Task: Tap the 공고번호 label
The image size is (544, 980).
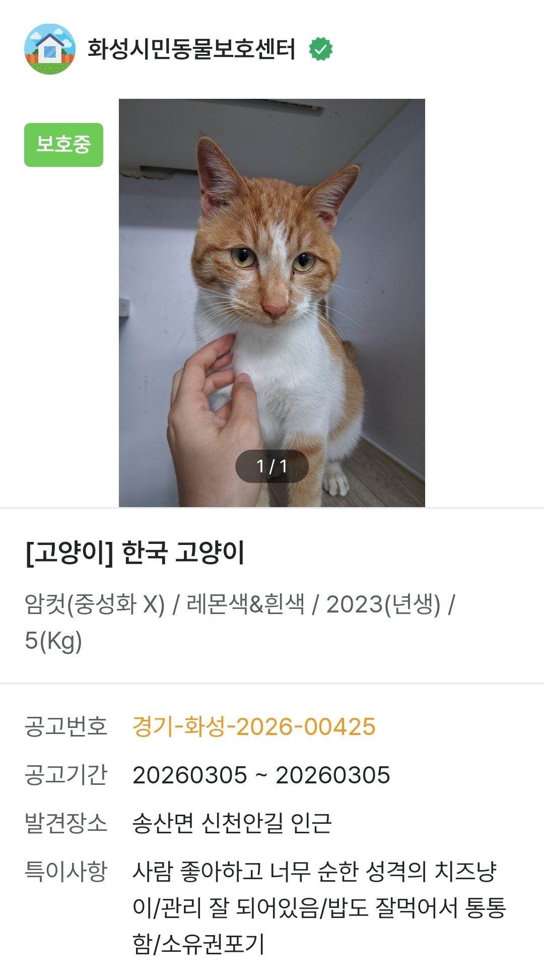Action: click(x=66, y=727)
